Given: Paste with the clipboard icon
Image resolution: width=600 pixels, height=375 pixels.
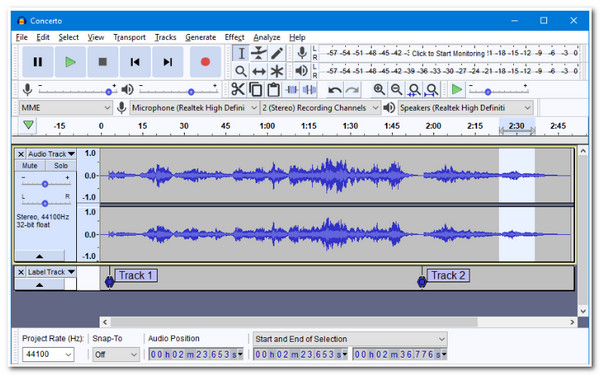Looking at the screenshot, I should pyautogui.click(x=273, y=90).
